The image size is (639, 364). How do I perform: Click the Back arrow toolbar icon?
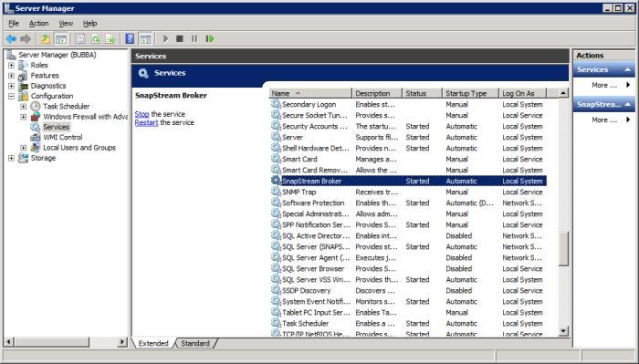[11, 39]
